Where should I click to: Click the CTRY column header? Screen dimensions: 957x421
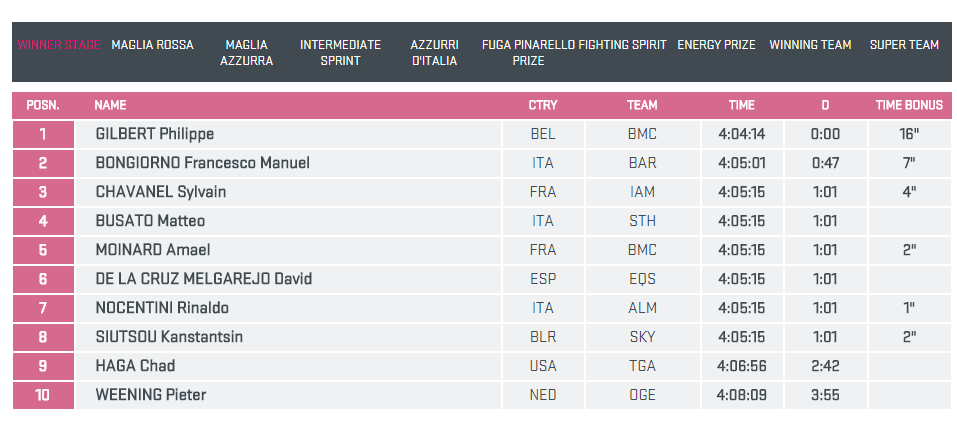(543, 105)
